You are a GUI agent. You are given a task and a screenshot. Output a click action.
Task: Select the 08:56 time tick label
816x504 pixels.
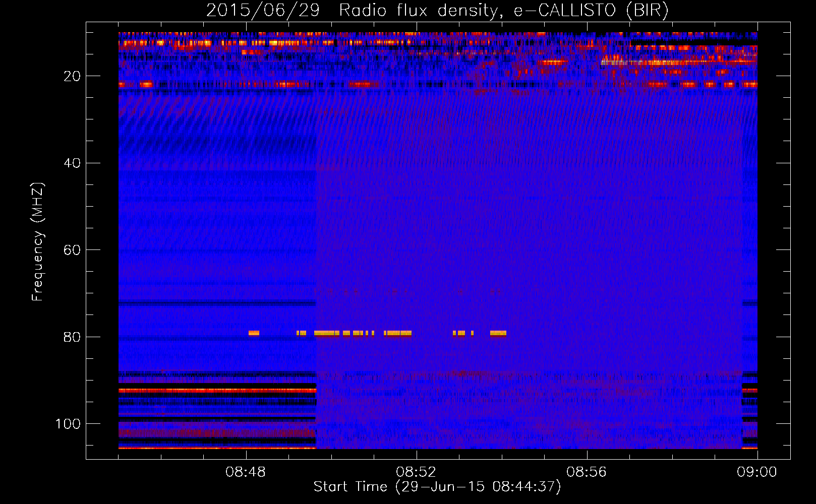coord(587,472)
